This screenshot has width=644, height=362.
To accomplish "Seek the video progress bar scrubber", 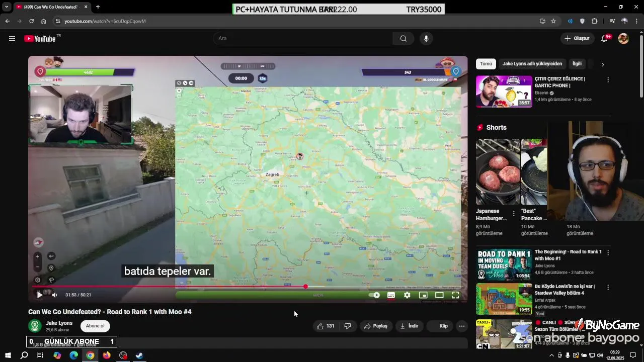I will point(305,287).
